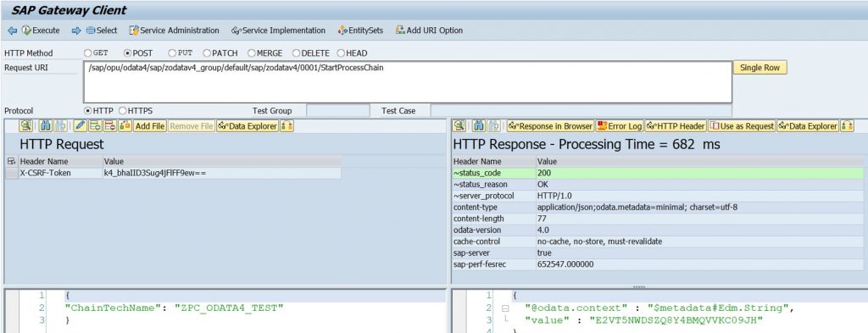Click the HTTP Header button
This screenshot has width=868, height=333.
click(676, 126)
